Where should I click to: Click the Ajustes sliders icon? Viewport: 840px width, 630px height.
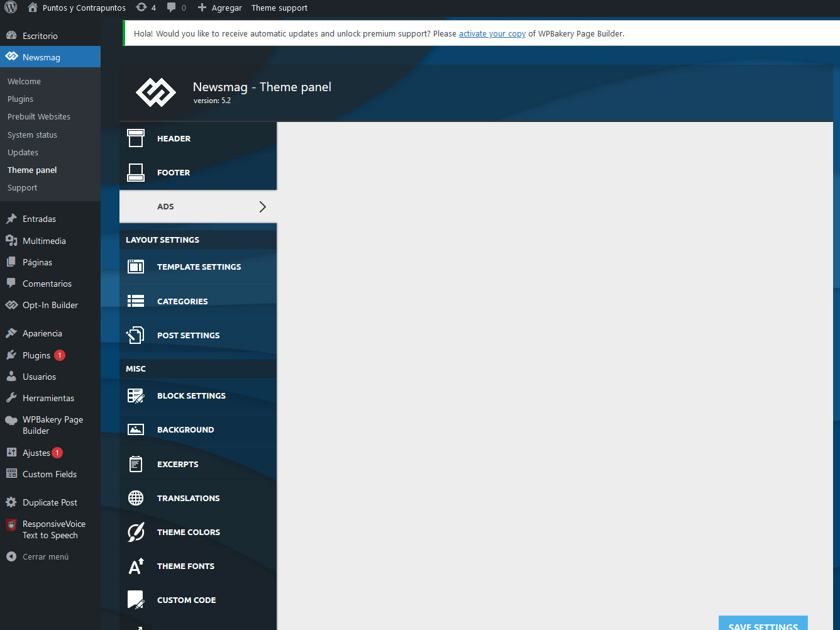coord(11,453)
